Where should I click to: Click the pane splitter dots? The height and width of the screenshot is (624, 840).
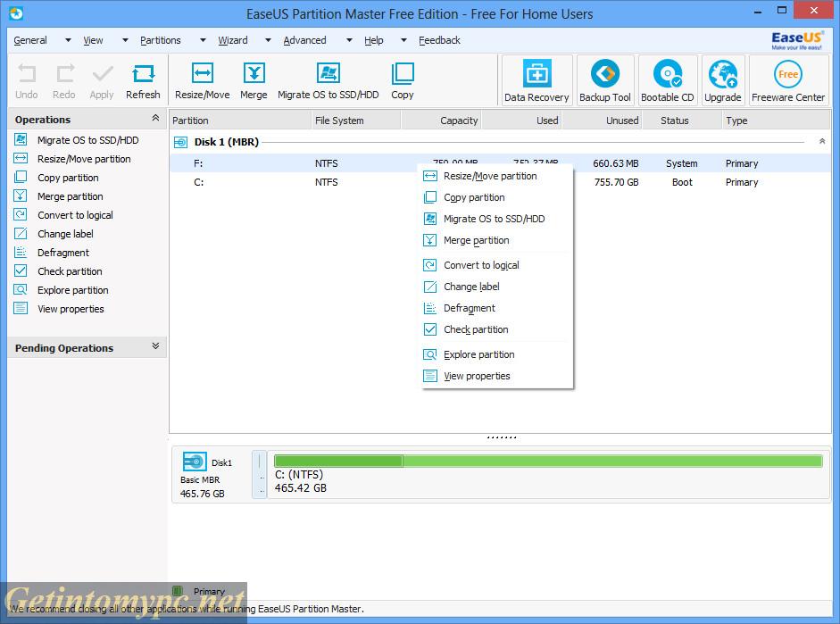point(502,437)
